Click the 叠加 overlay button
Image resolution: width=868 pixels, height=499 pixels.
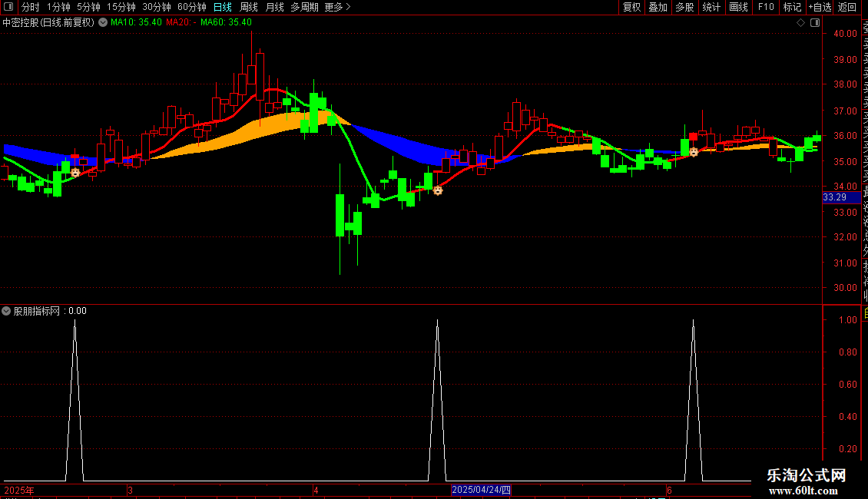point(658,7)
